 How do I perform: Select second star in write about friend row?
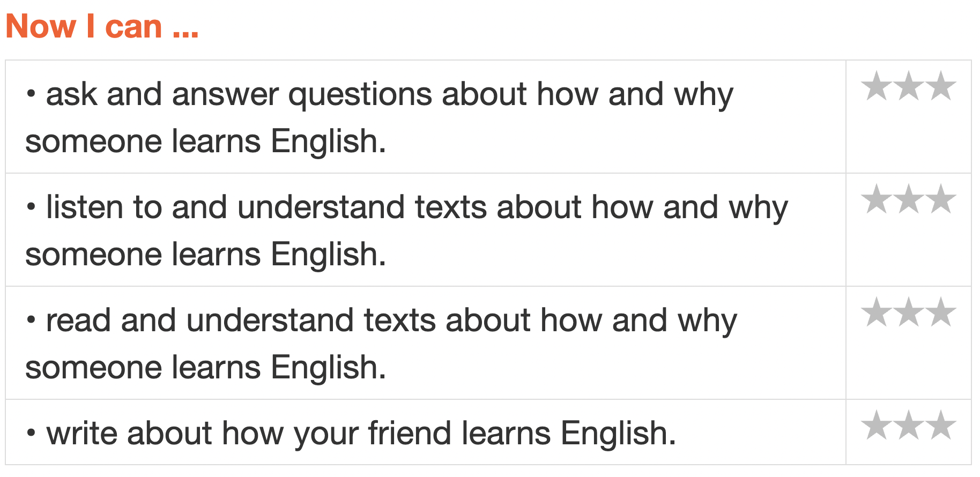[x=909, y=426]
